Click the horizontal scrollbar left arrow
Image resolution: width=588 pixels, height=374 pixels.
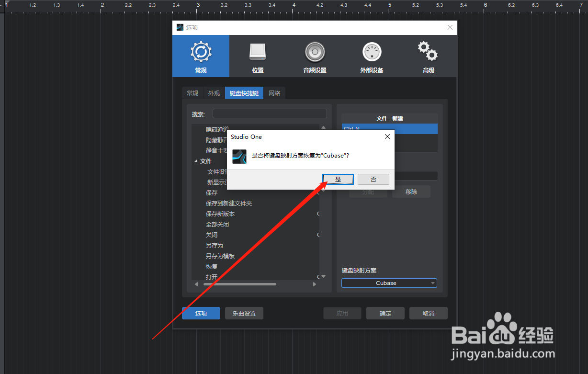click(x=196, y=284)
